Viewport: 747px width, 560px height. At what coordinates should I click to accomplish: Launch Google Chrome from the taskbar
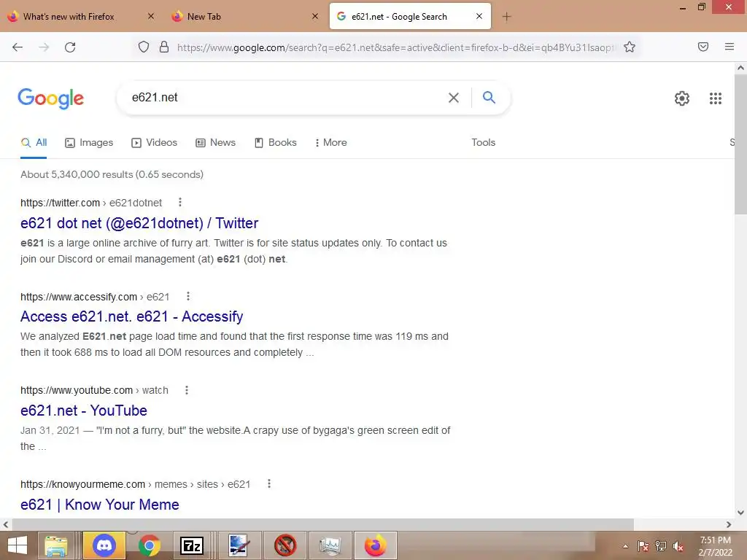(149, 545)
